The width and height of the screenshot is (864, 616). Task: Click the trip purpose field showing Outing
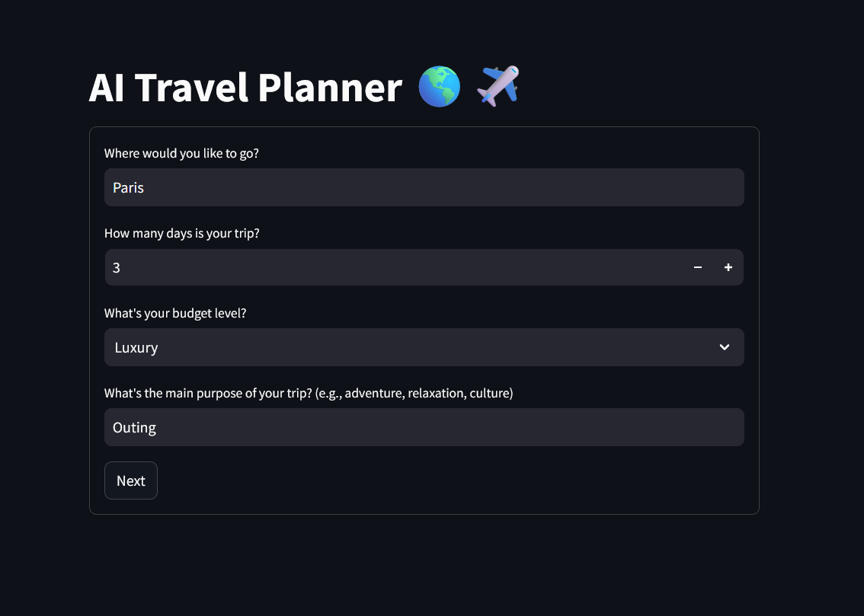click(x=424, y=427)
